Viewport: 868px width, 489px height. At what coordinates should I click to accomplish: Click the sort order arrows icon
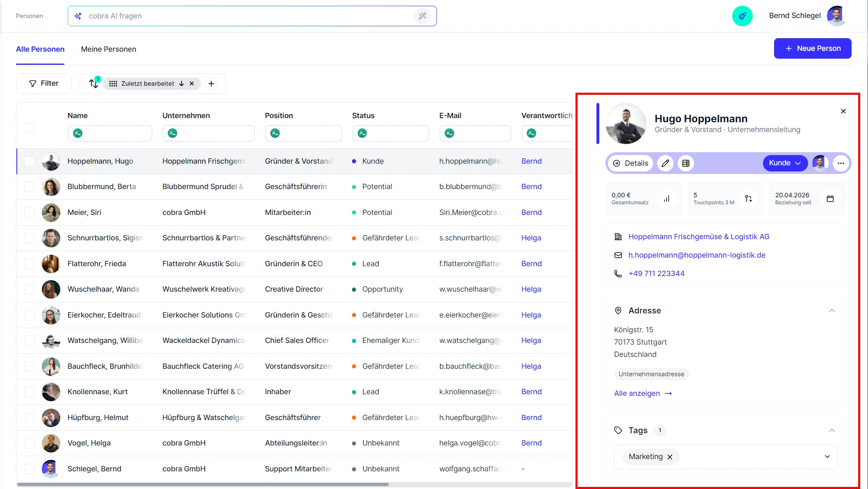click(94, 83)
